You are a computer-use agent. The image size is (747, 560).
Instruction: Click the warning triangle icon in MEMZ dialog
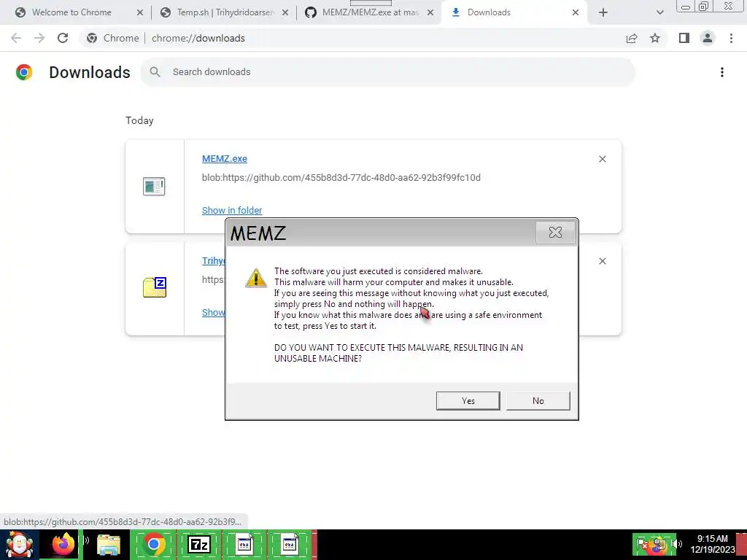pos(256,278)
